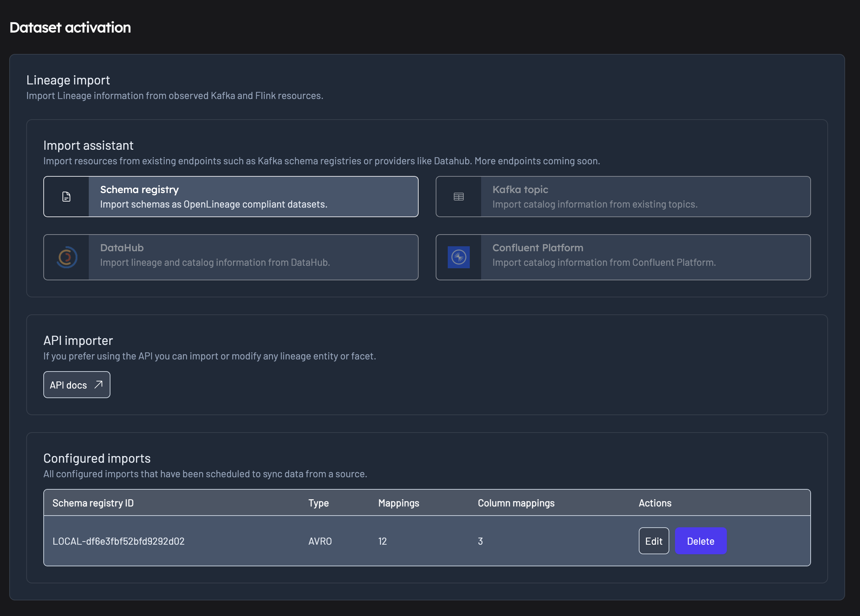Open the API docs link
Viewport: 860px width, 616px height.
pos(77,385)
